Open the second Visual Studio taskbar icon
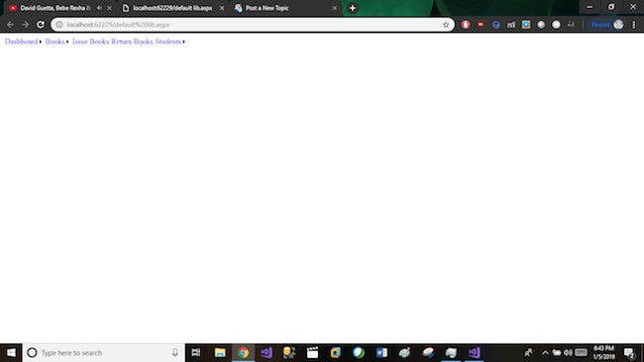The height and width of the screenshot is (362, 644). click(475, 353)
